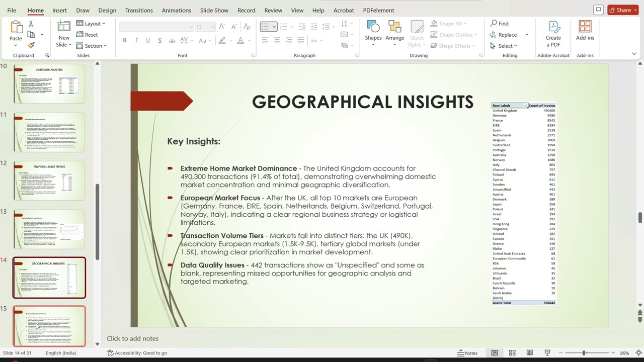Switch to Reading View
This screenshot has height=362, width=644.
[x=530, y=353]
